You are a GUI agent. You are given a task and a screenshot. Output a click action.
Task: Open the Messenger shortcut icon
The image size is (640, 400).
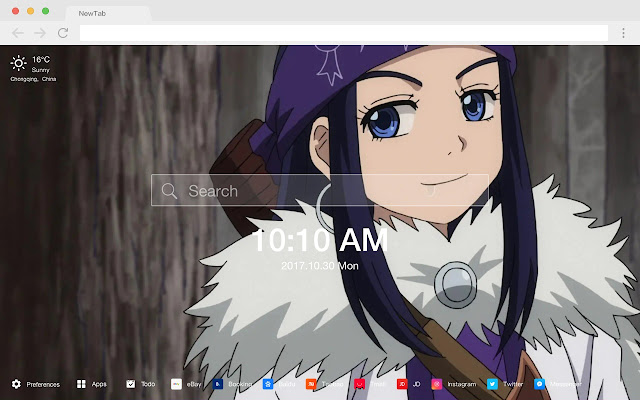[x=540, y=384]
